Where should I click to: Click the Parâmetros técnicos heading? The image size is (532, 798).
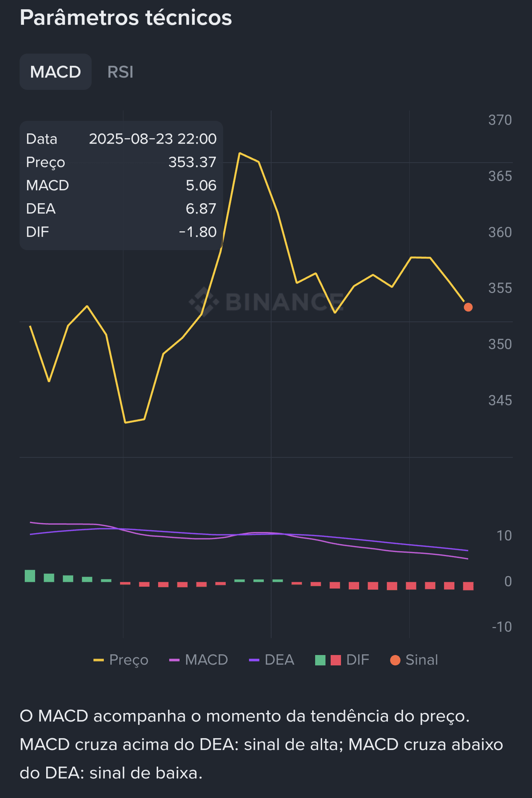(x=126, y=18)
